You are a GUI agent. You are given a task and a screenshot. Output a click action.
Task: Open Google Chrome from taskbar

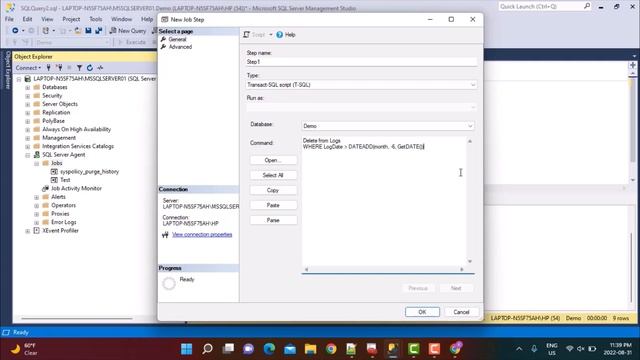[x=331, y=349]
